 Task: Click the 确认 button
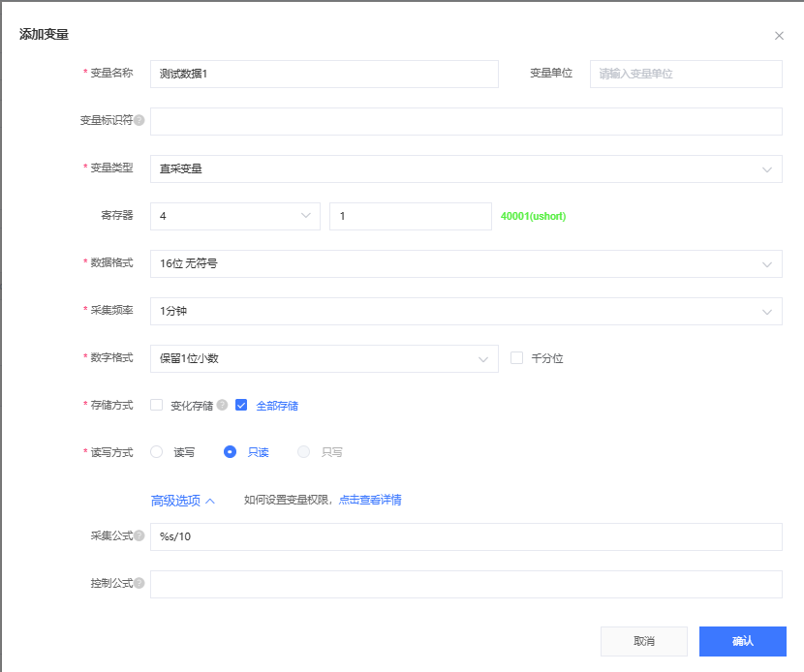(x=742, y=641)
